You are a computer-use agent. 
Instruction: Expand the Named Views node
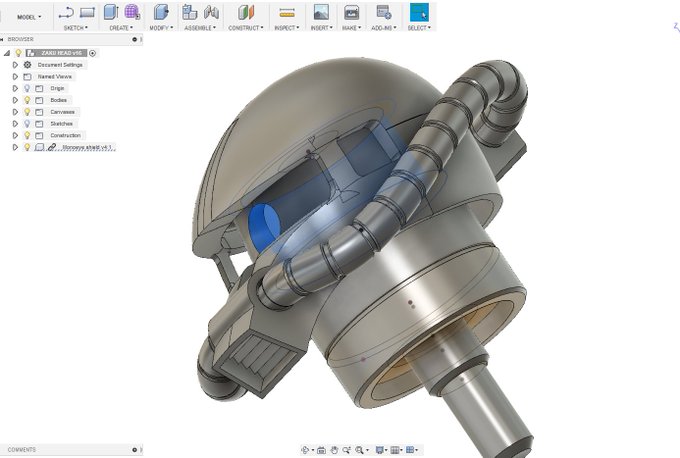(x=16, y=76)
